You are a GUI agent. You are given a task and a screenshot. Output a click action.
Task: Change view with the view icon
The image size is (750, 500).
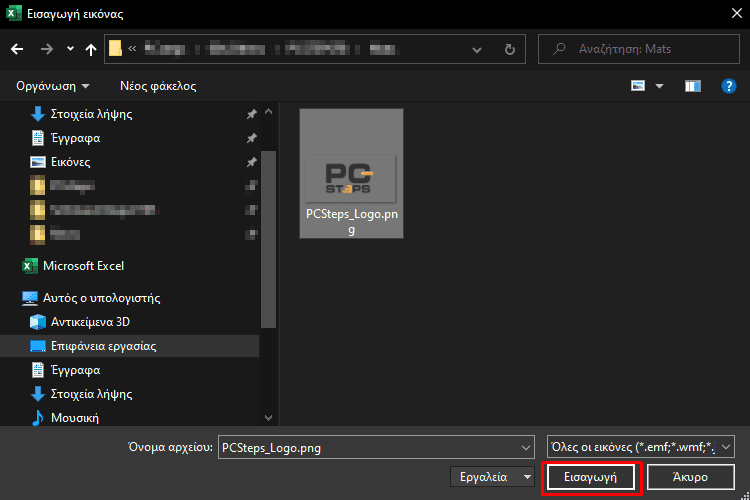pos(638,86)
